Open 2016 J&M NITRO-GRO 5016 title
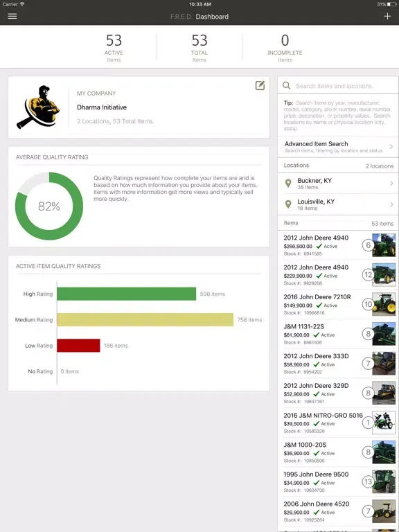The height and width of the screenshot is (532, 399). pos(323,416)
